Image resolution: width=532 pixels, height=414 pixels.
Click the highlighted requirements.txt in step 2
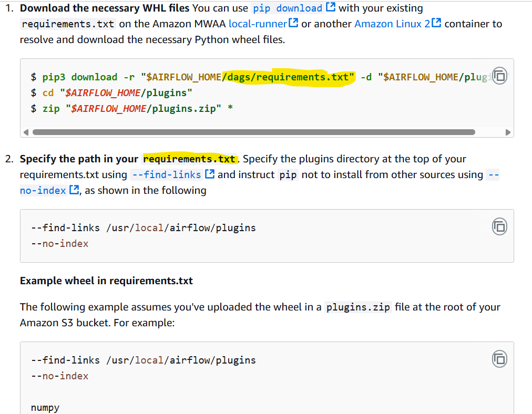coord(189,159)
